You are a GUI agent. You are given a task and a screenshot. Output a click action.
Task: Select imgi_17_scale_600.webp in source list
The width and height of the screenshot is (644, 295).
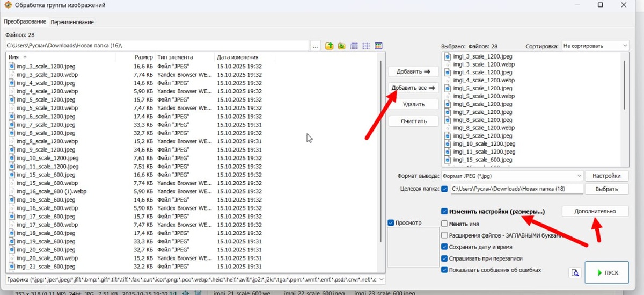point(47,225)
